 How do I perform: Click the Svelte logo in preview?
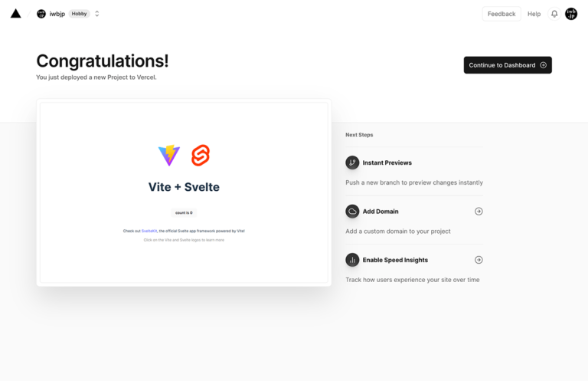click(201, 156)
